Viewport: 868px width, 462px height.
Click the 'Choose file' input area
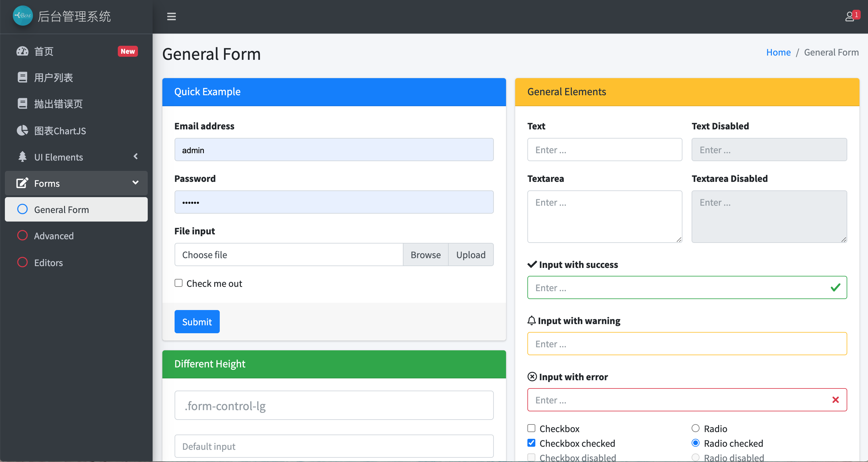pos(289,254)
